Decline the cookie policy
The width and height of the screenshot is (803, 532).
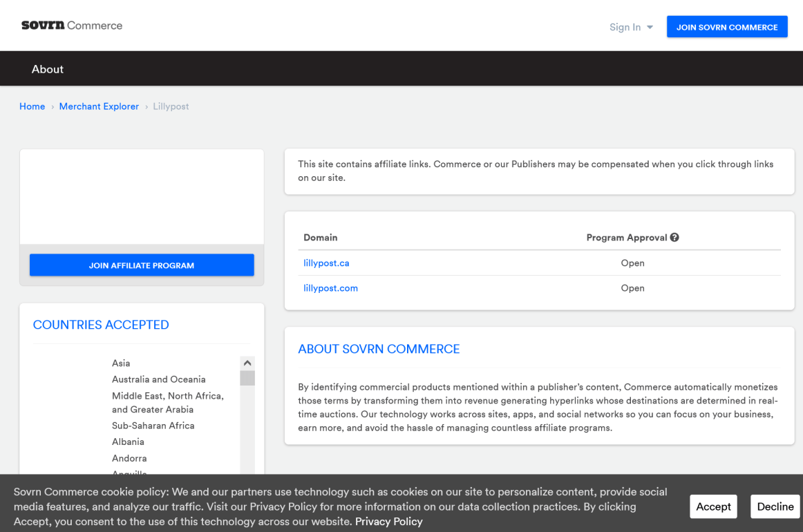coord(775,506)
